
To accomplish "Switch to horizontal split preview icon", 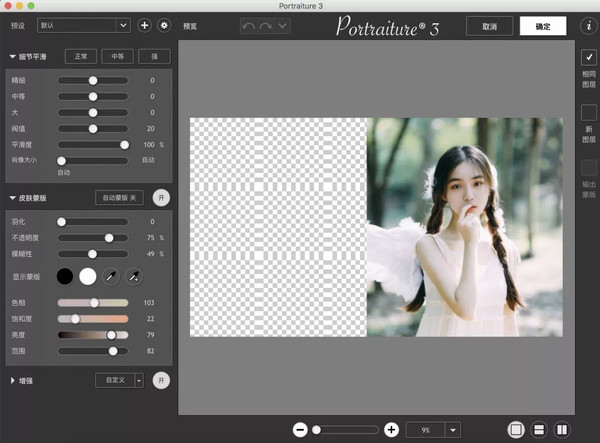I will click(x=539, y=429).
